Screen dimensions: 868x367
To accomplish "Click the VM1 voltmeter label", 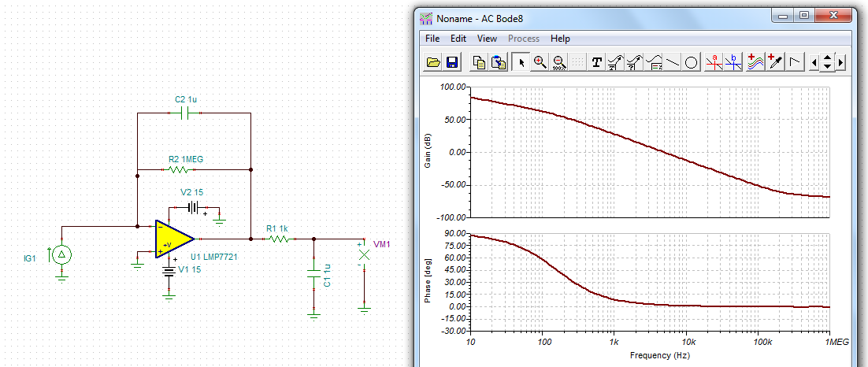I will pyautogui.click(x=382, y=243).
